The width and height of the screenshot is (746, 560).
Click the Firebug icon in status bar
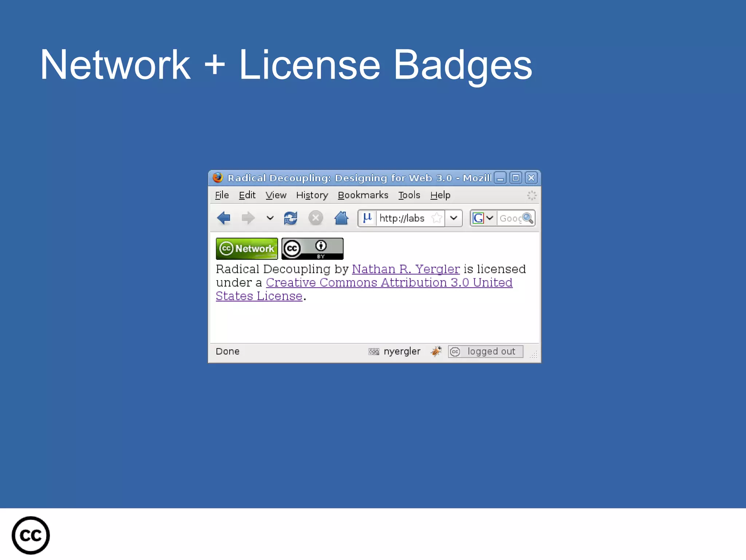click(x=436, y=351)
